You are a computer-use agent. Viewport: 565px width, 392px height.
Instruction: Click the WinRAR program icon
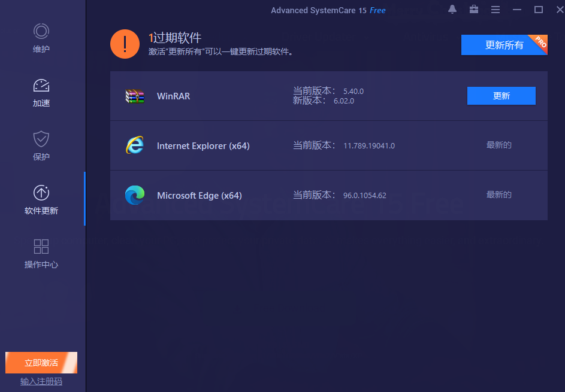coord(135,96)
